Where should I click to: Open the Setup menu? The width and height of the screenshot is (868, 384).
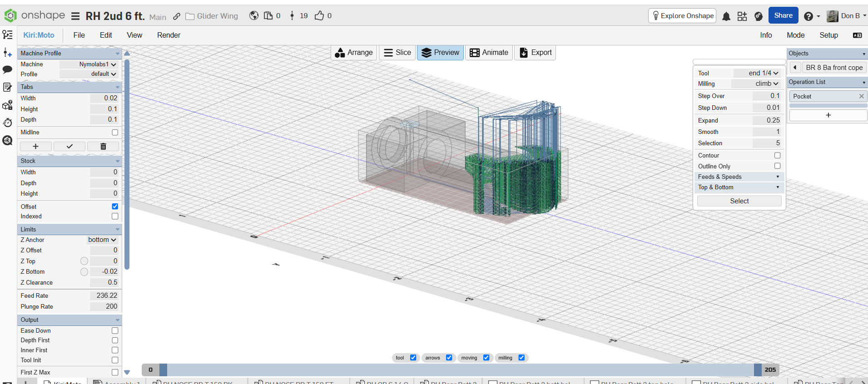click(x=828, y=35)
